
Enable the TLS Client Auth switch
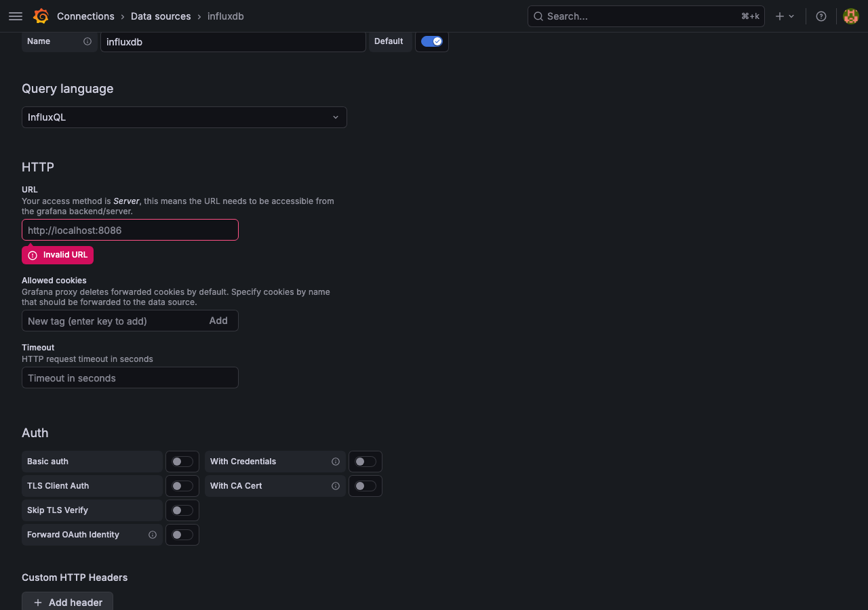(x=182, y=486)
